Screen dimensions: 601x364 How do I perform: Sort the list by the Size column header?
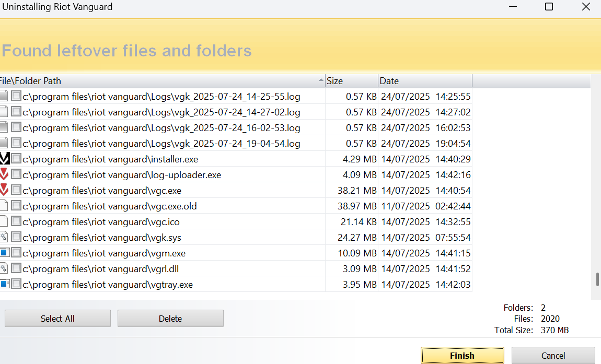352,81
